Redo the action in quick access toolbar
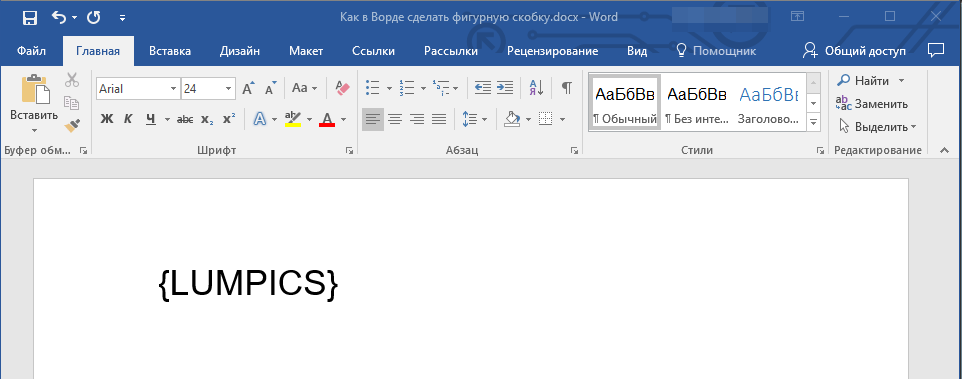Screen dimensions: 962x379 (x=93, y=18)
